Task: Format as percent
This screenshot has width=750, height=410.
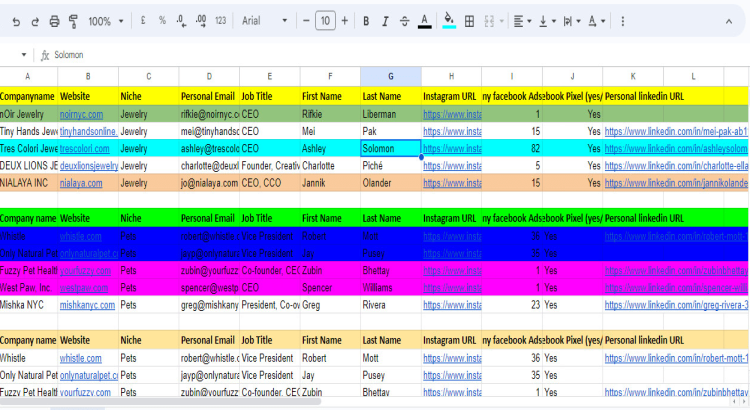Action: click(162, 21)
